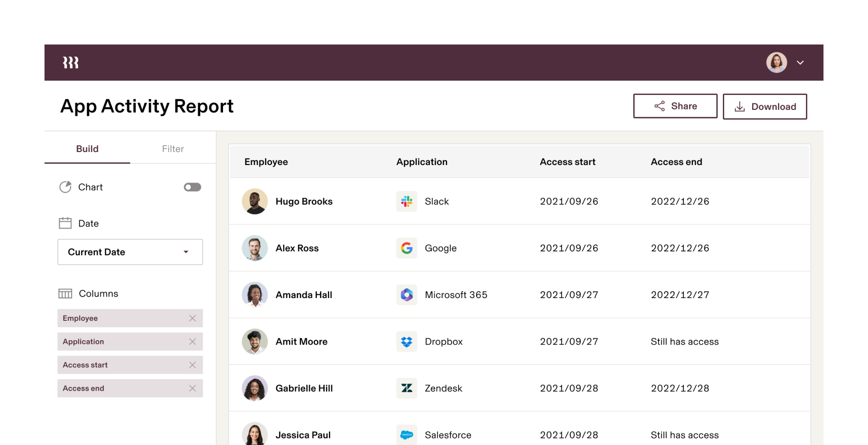The height and width of the screenshot is (445, 868).
Task: Click Google application name text
Action: (x=441, y=248)
